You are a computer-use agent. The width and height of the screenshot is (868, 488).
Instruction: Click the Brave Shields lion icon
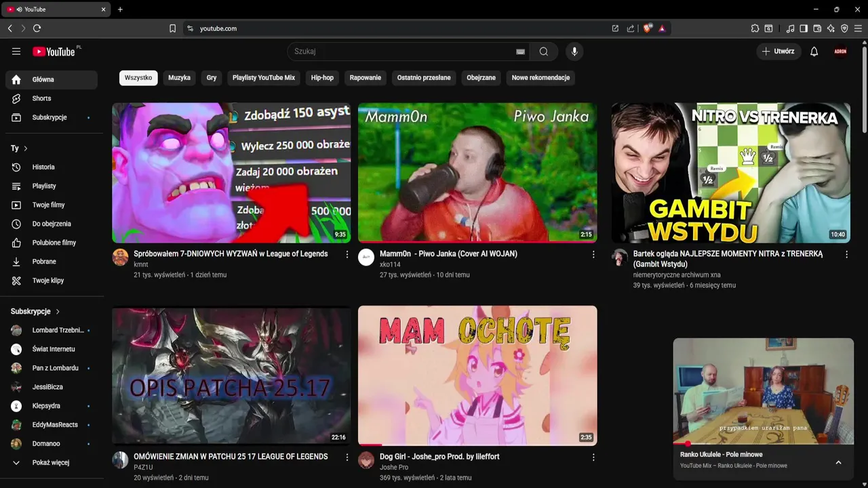tap(647, 28)
